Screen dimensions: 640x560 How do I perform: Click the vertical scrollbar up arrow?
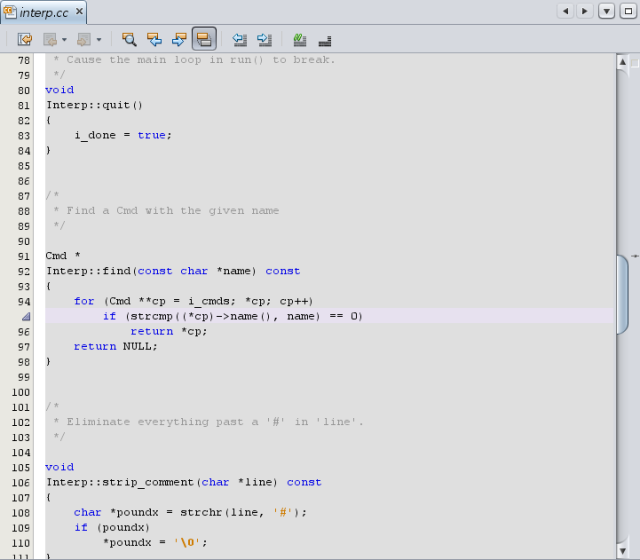622,62
